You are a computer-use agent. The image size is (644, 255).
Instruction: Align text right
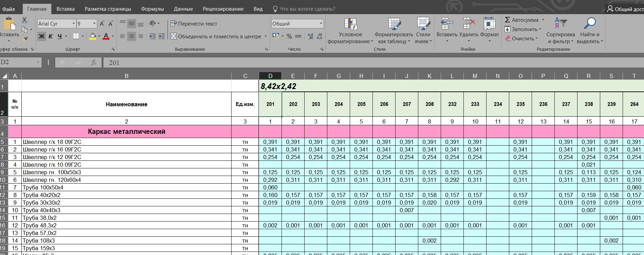(141, 36)
